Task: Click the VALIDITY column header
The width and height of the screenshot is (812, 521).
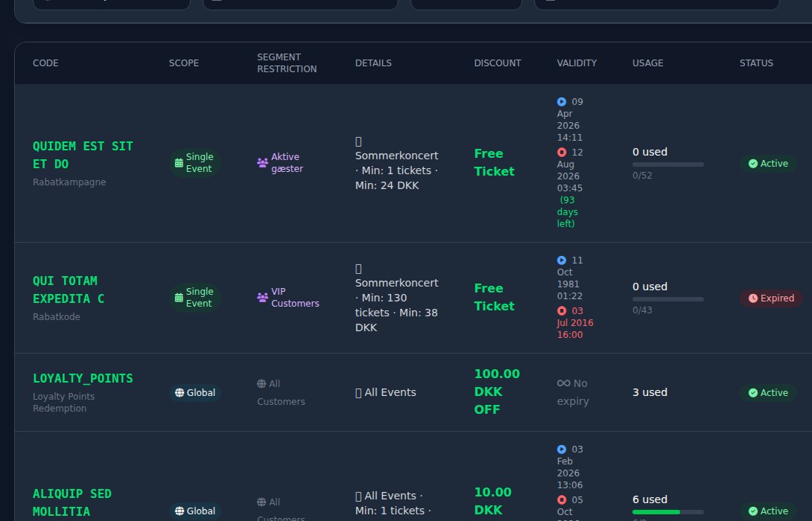Action: point(577,63)
